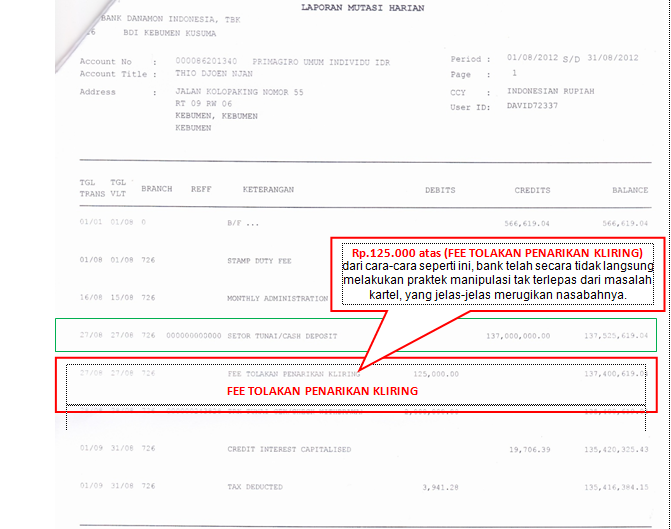Click the MONTHLY ADMINISTRATION description
Screen dimensions: 671x529
pyautogui.click(x=278, y=298)
